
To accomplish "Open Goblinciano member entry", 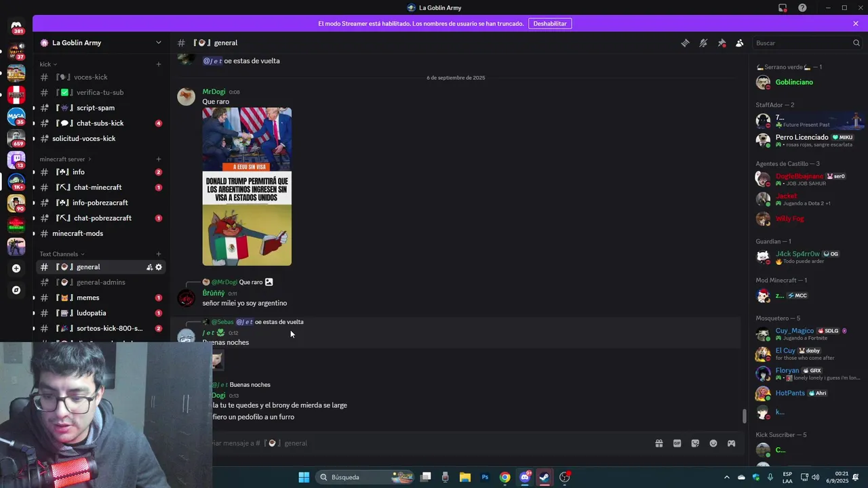I will 808,82.
